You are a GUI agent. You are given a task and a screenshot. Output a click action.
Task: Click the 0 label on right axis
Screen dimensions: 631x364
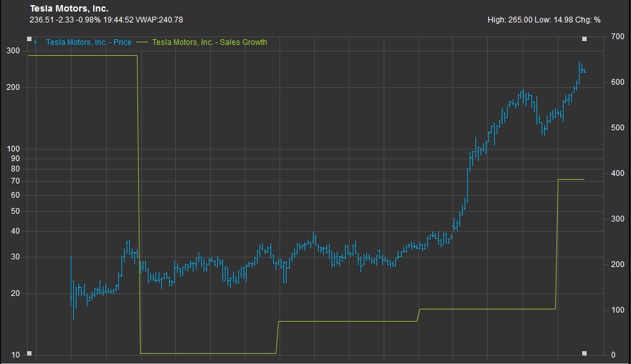point(613,355)
